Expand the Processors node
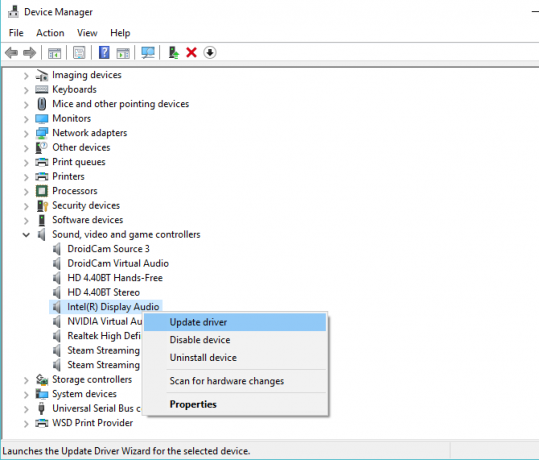 [26, 191]
